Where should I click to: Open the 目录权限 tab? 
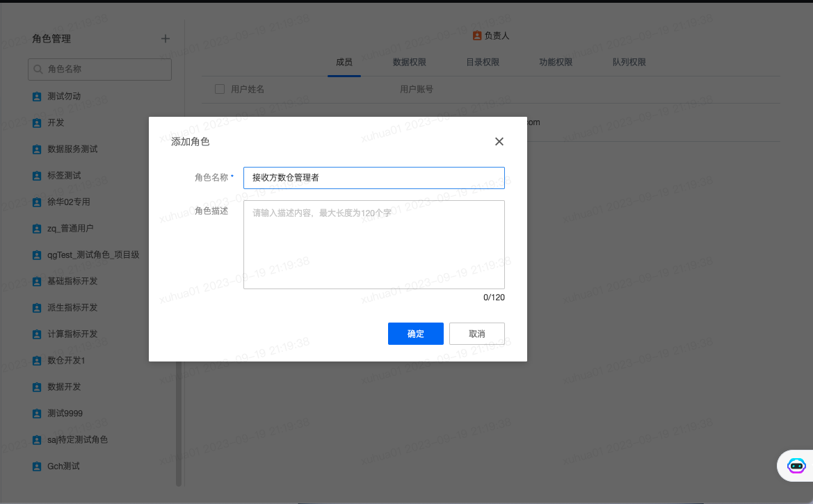483,63
